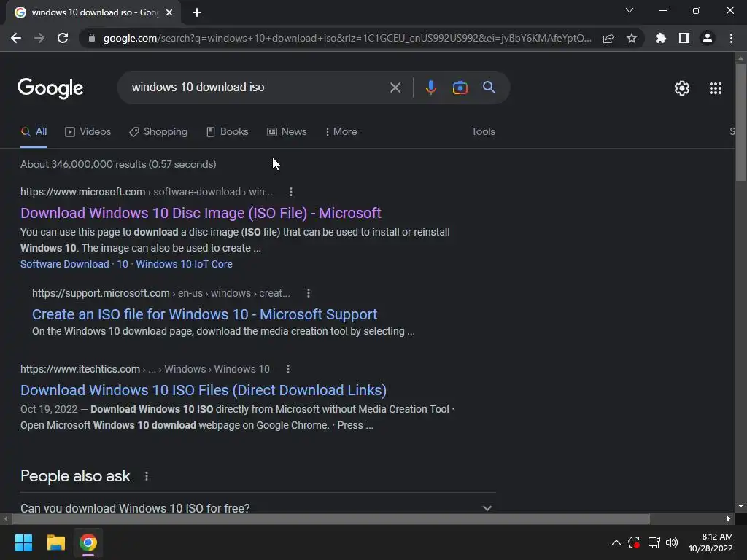Click the address bar URL
Viewport: 747px width, 560px height.
click(347, 38)
